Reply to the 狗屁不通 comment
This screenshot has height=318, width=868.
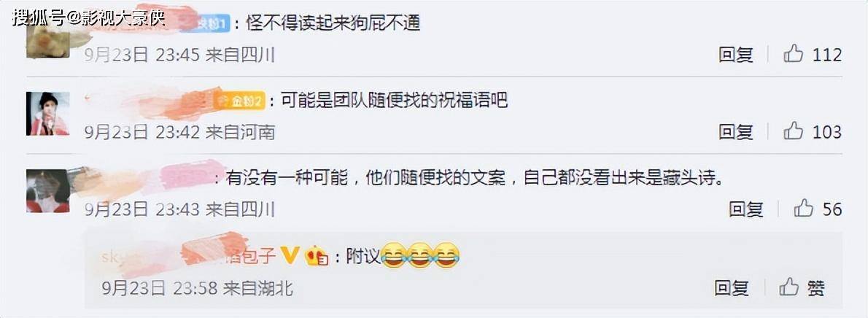(x=736, y=54)
